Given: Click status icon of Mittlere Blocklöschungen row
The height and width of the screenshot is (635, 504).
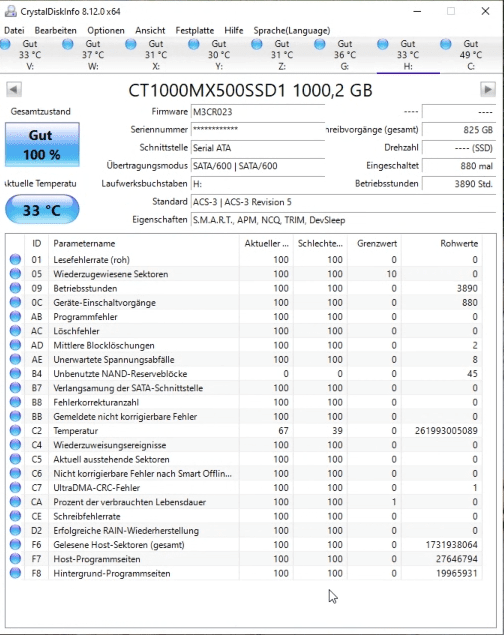Looking at the screenshot, I should 15,345.
